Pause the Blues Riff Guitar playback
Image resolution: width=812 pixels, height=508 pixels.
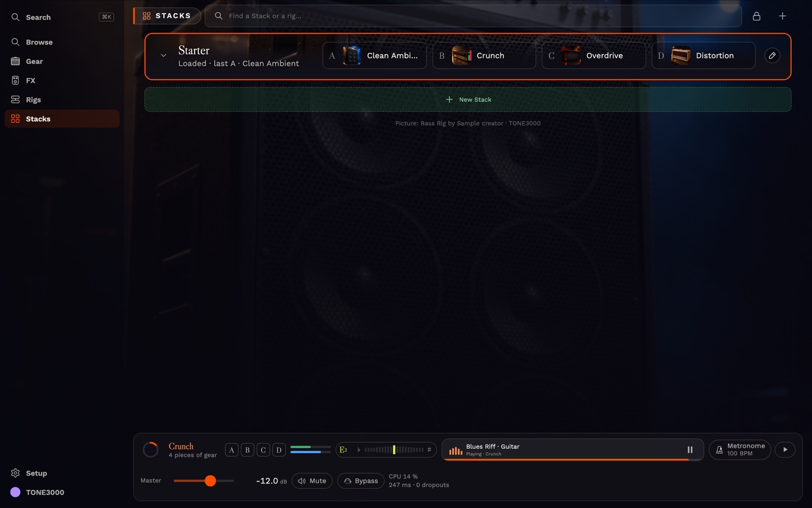[690, 450]
